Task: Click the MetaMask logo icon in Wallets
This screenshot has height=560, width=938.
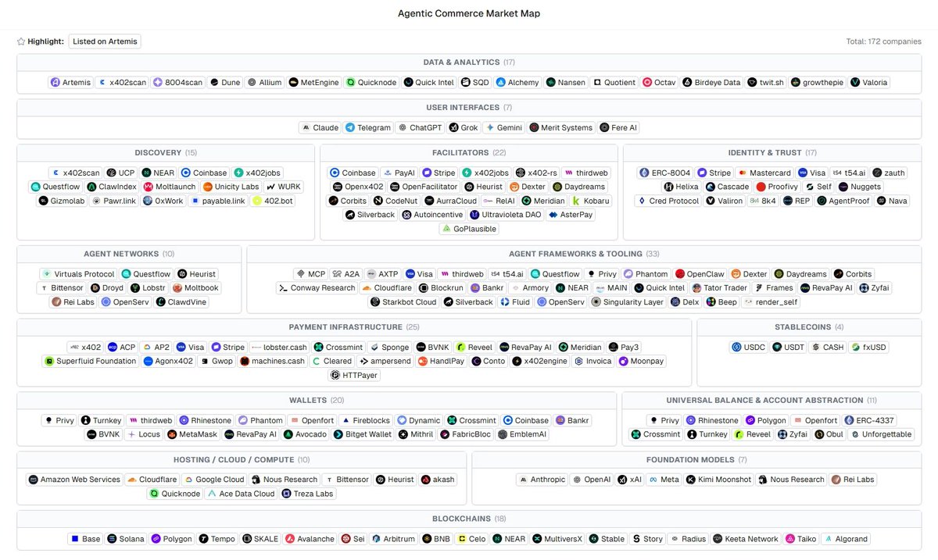Action: (x=171, y=434)
